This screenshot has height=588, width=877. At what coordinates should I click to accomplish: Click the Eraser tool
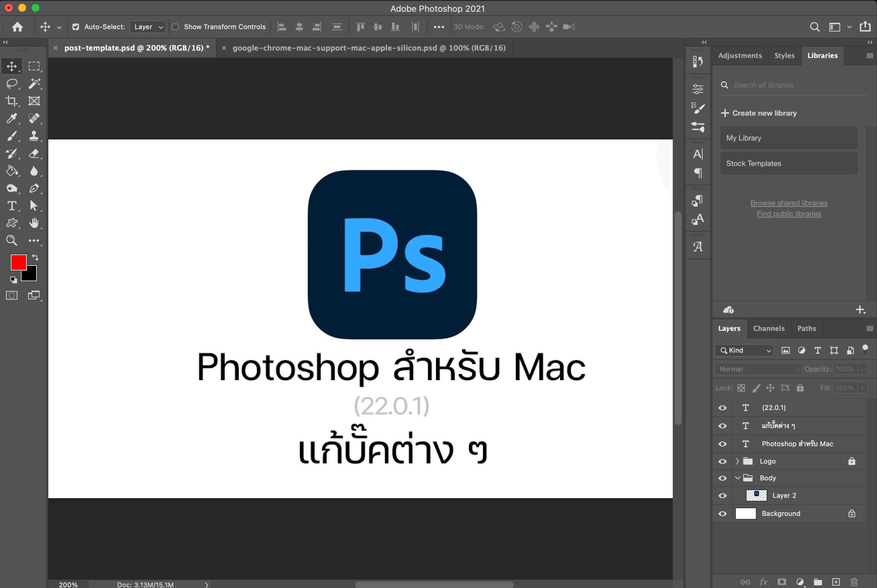pos(34,153)
